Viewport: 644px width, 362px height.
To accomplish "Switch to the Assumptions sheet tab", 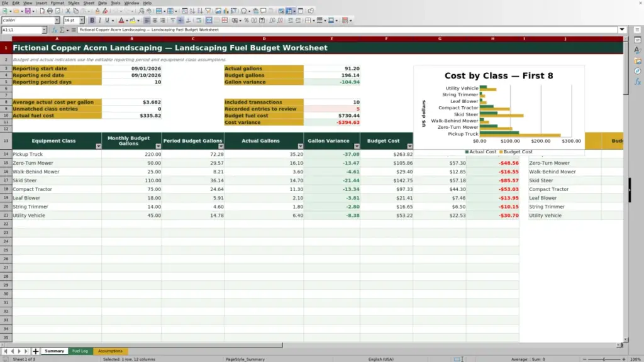I will tap(110, 351).
